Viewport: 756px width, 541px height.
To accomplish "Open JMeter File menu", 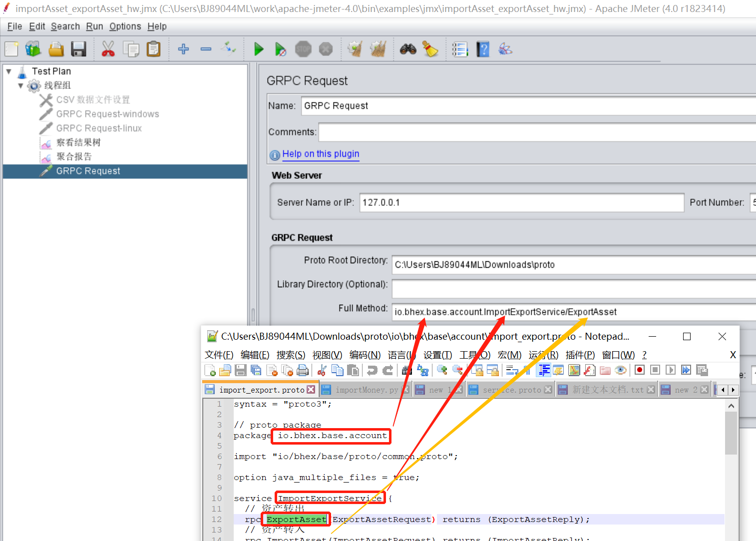I will [x=14, y=26].
